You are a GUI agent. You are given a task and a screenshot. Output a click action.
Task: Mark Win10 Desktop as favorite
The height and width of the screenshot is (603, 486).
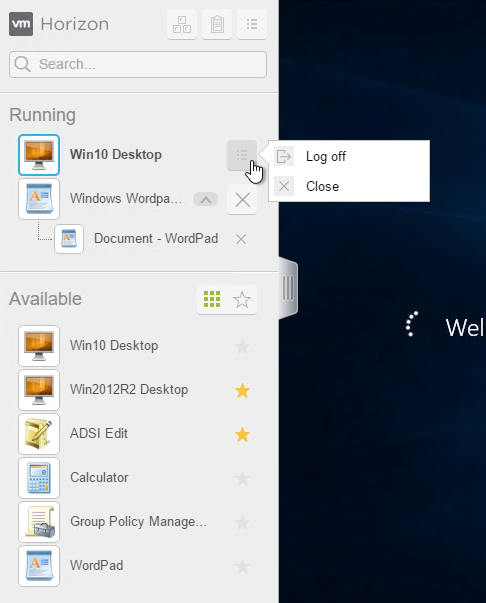242,346
